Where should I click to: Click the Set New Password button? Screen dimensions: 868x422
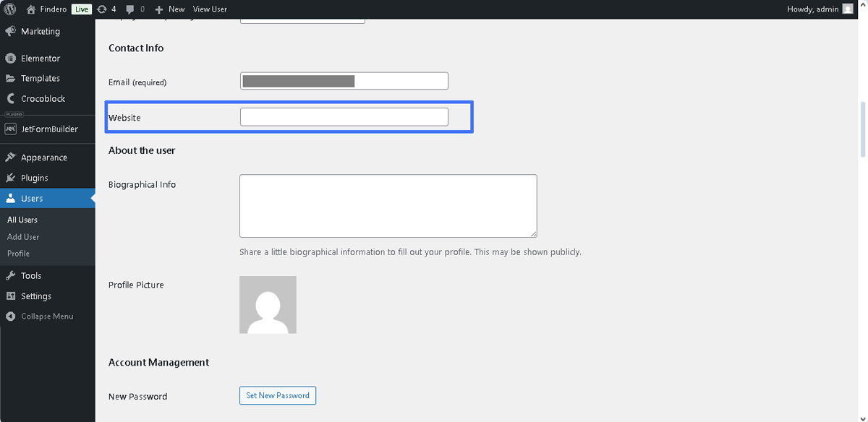coord(277,395)
